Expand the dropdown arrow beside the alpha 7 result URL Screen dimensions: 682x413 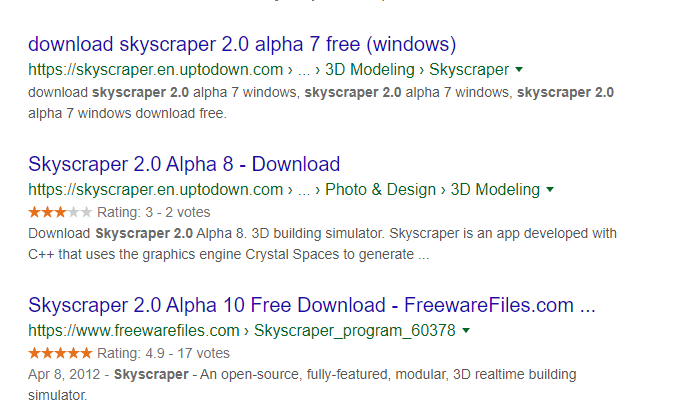pyautogui.click(x=519, y=70)
